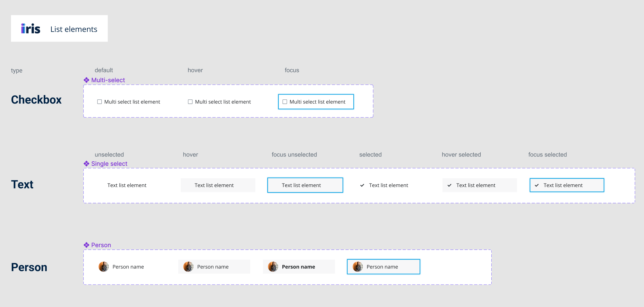Click the Multi-select component diamond icon
Viewport: 644px width, 307px height.
tap(86, 80)
